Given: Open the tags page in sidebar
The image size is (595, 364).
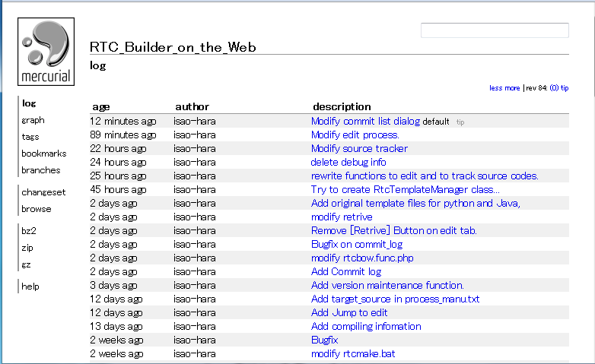Looking at the screenshot, I should (30, 137).
